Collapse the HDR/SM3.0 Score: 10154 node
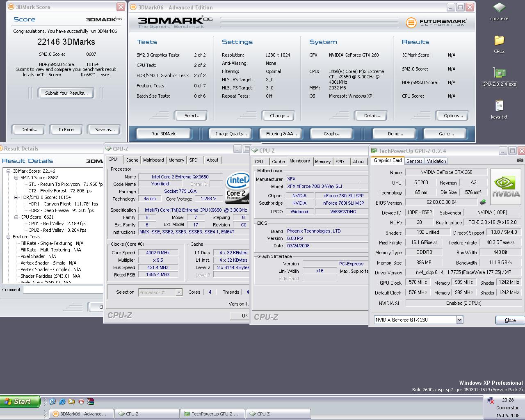Viewport: 525px width, 420px height. [x=16, y=197]
